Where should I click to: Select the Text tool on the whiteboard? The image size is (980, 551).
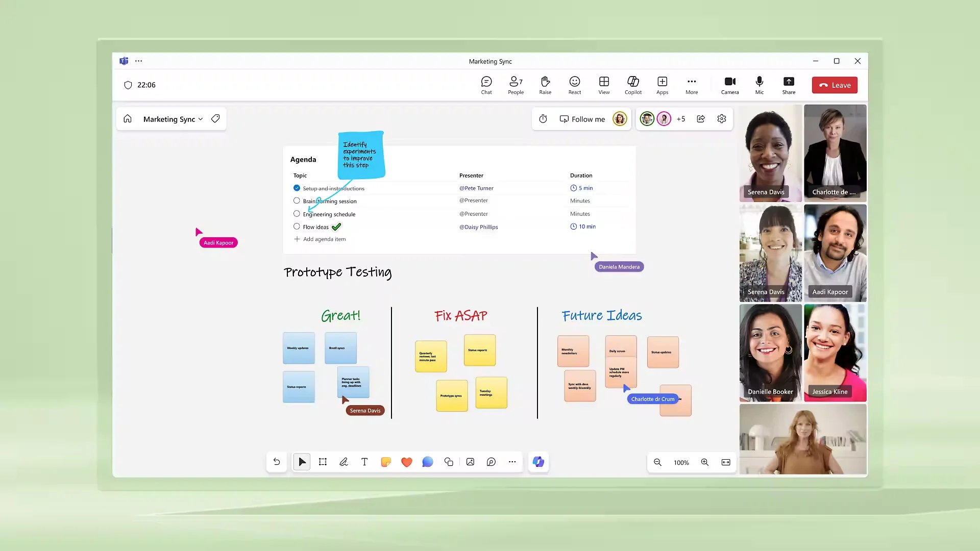364,462
